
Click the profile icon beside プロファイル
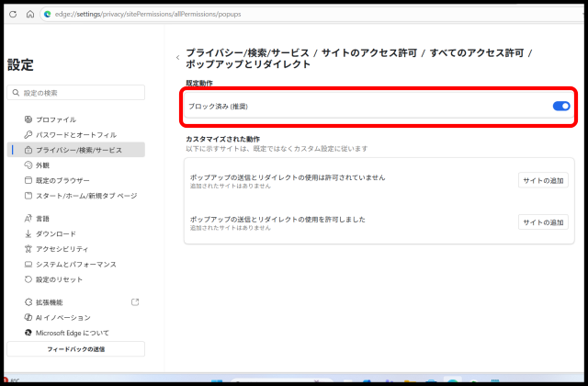[x=28, y=119]
